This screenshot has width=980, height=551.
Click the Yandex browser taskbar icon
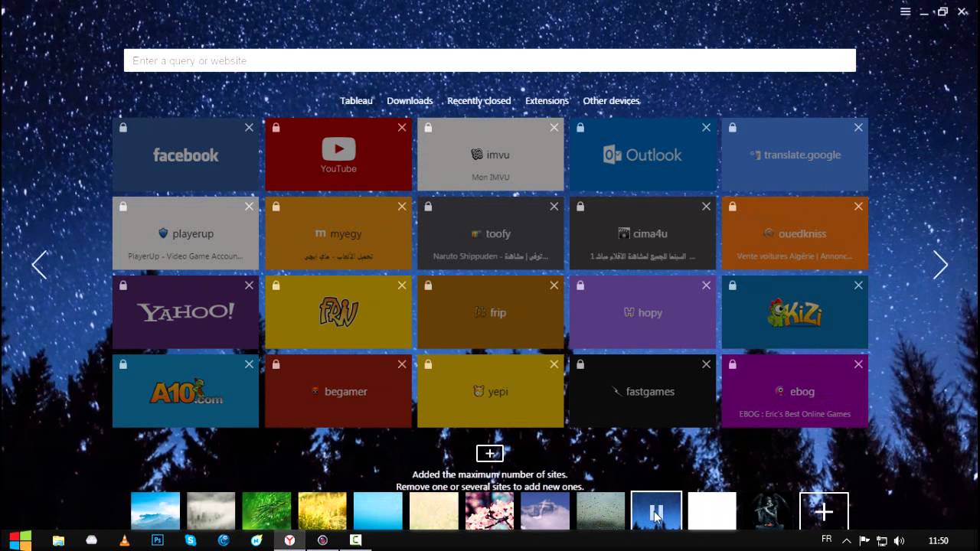[x=289, y=540]
